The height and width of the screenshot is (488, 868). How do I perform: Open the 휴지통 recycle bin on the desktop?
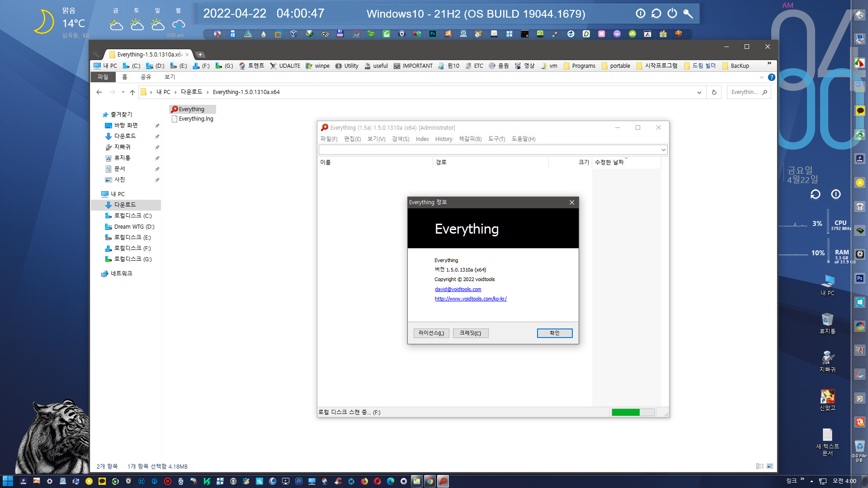coord(827,323)
